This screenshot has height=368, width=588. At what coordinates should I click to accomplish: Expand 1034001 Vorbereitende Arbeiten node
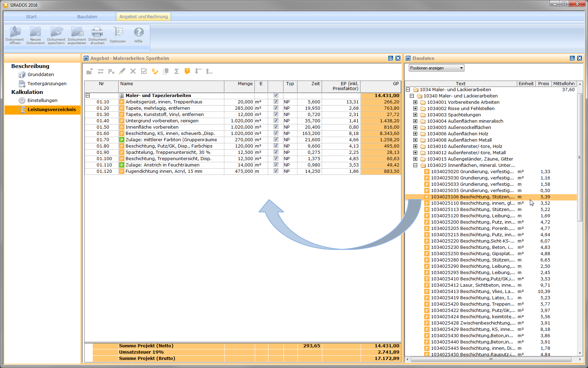415,102
